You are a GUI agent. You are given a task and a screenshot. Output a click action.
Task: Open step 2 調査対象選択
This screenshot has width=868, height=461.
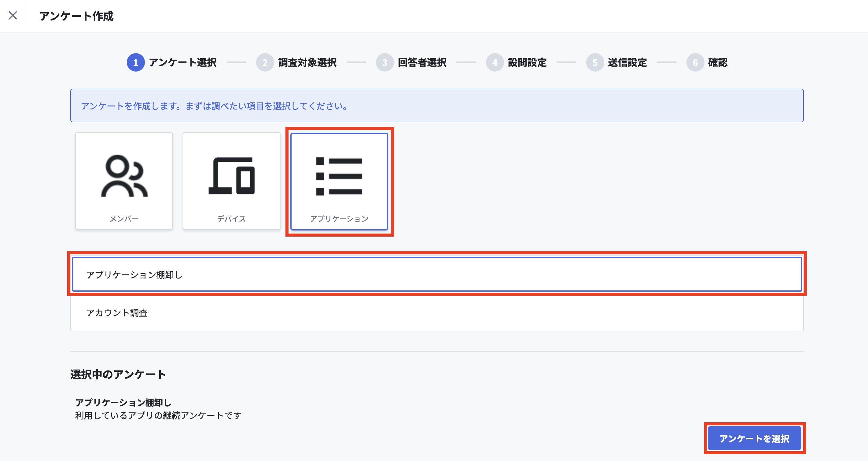(x=296, y=62)
